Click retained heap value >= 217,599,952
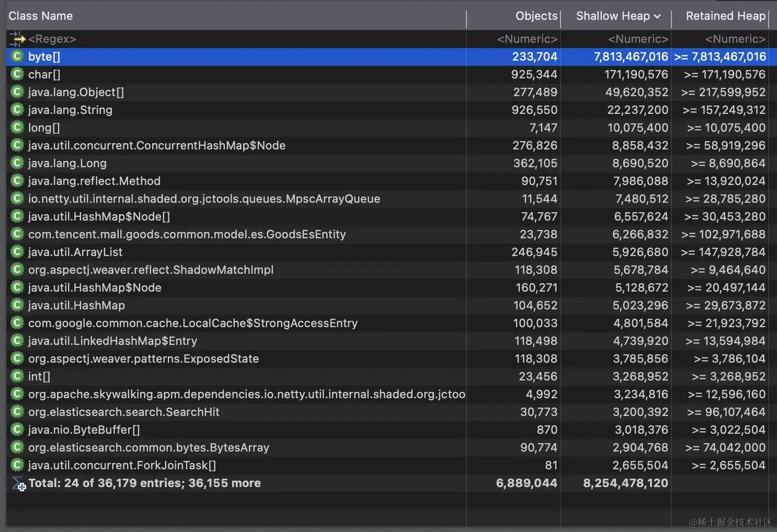777x532 pixels. 723,92
